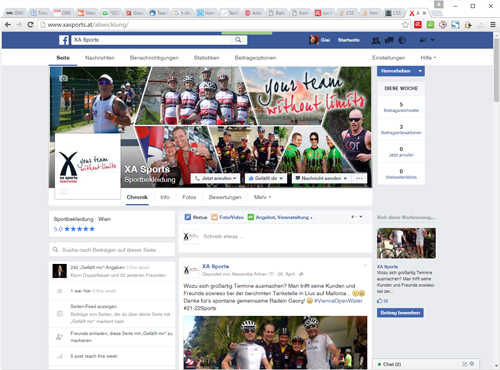The width and height of the screenshot is (500, 370).
Task: Open notifications globe icon
Action: [x=402, y=40]
